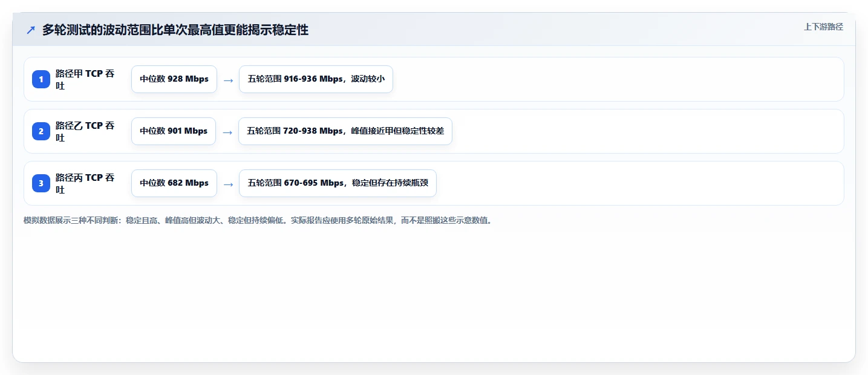
Task: Click the 中位数 682 Mbps chip
Action: 174,183
